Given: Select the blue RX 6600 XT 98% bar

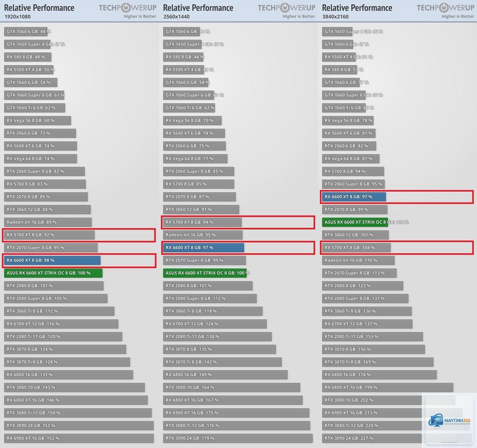Looking at the screenshot, I should (52, 260).
